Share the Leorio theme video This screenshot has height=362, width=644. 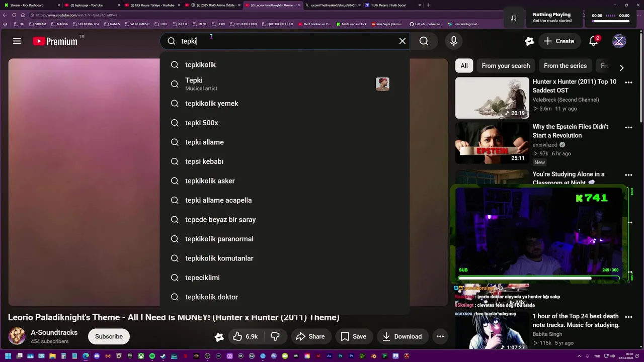coord(310,336)
